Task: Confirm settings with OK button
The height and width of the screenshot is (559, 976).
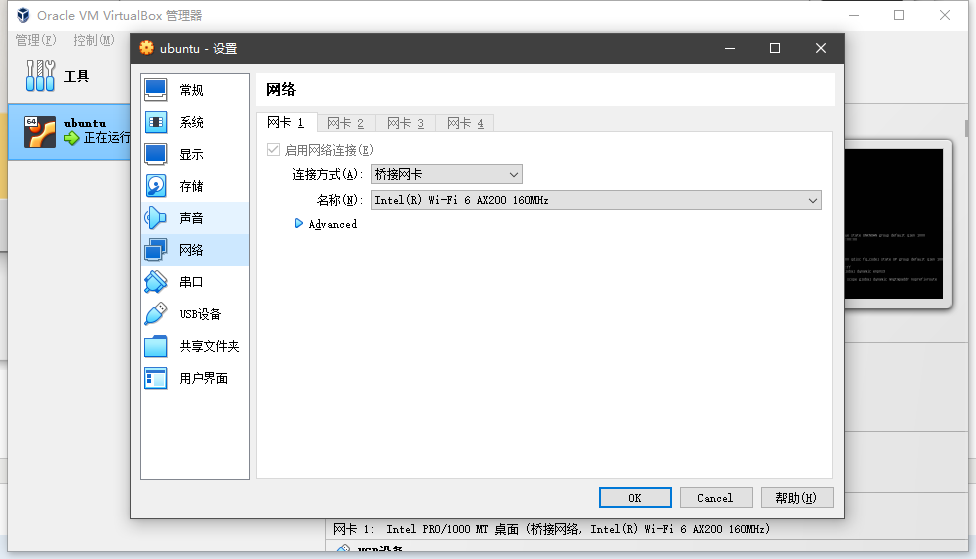Action: 635,497
